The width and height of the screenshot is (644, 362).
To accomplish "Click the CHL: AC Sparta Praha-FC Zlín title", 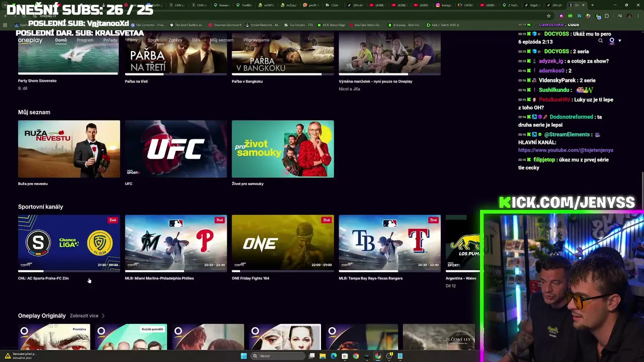I will tap(43, 279).
